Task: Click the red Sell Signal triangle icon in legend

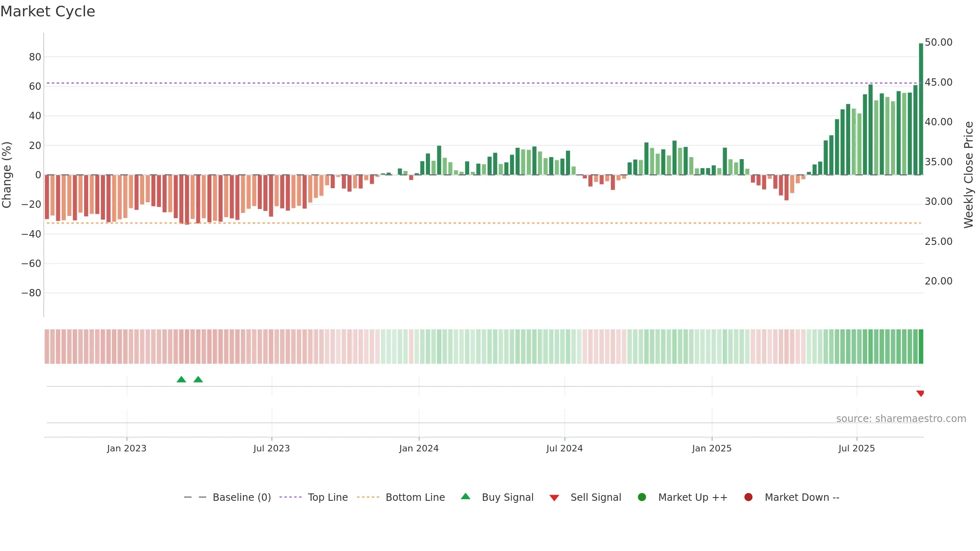Action: [x=554, y=498]
